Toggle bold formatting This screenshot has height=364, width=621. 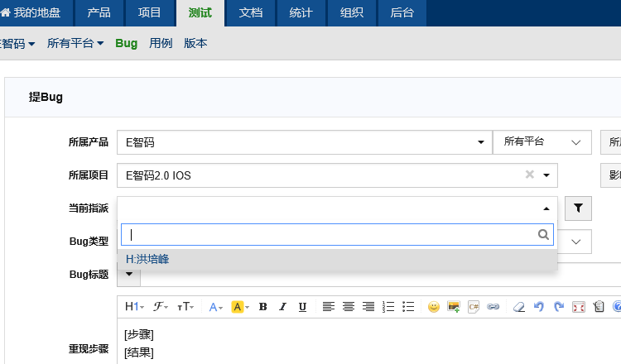[x=262, y=307]
